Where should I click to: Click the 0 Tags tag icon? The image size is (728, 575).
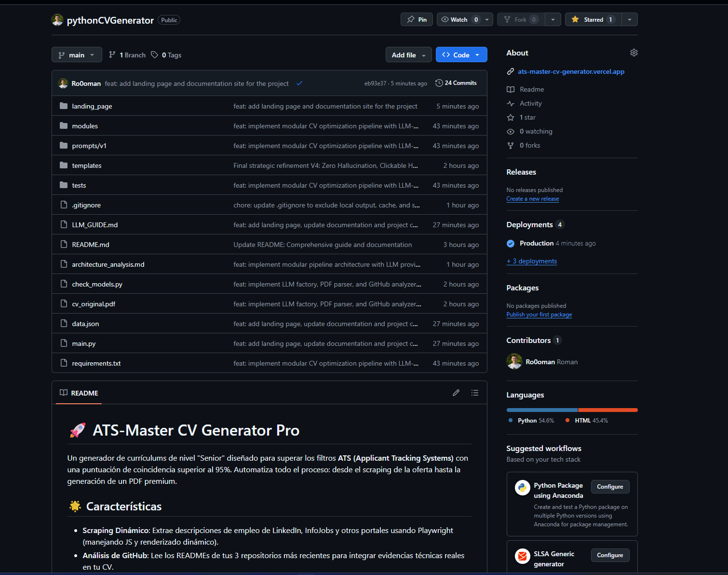click(154, 55)
